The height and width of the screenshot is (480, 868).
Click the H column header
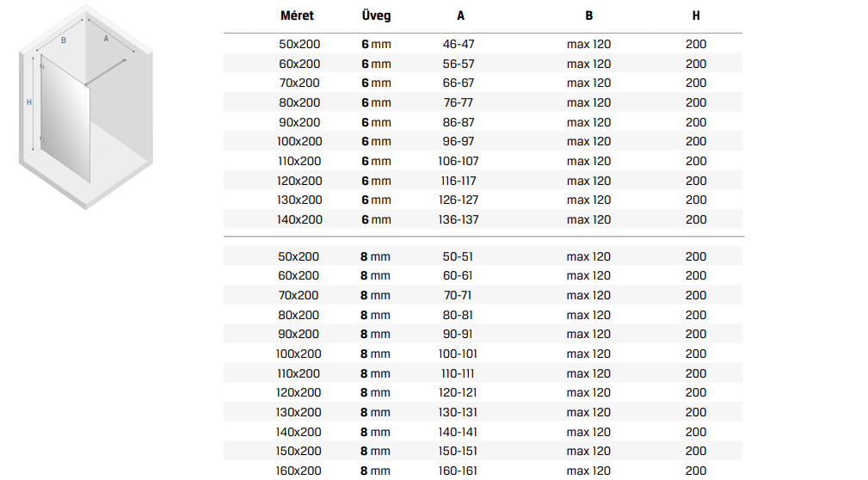point(696,16)
